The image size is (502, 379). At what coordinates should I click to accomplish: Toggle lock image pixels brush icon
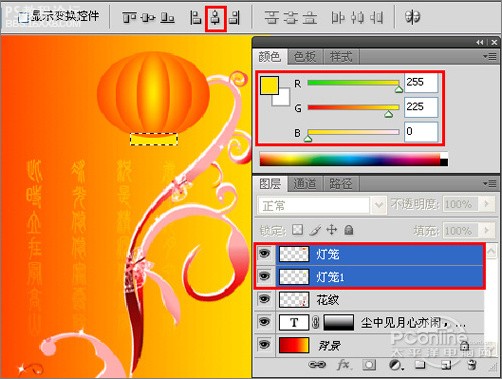315,229
